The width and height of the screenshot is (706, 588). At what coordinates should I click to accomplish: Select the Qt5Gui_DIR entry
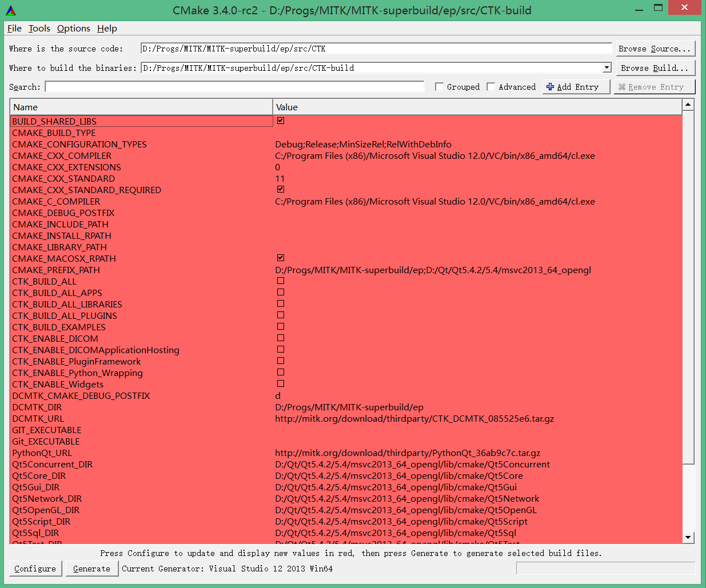point(36,487)
